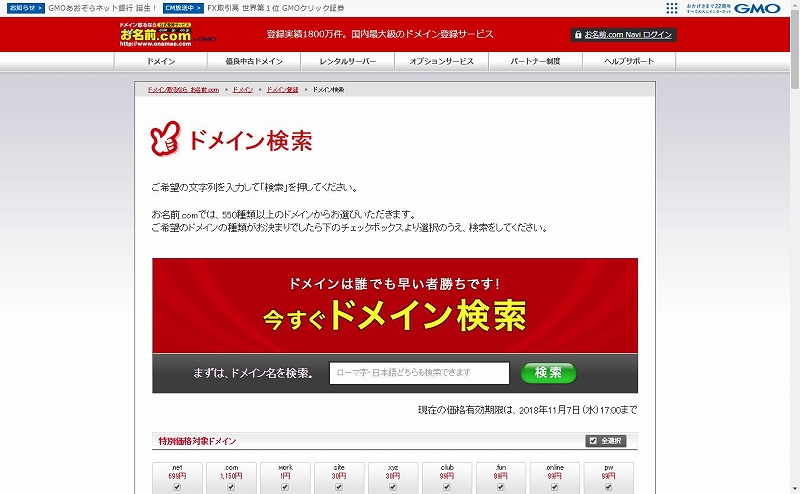Click the CM放送中 badge
The image size is (800, 494).
tap(183, 8)
